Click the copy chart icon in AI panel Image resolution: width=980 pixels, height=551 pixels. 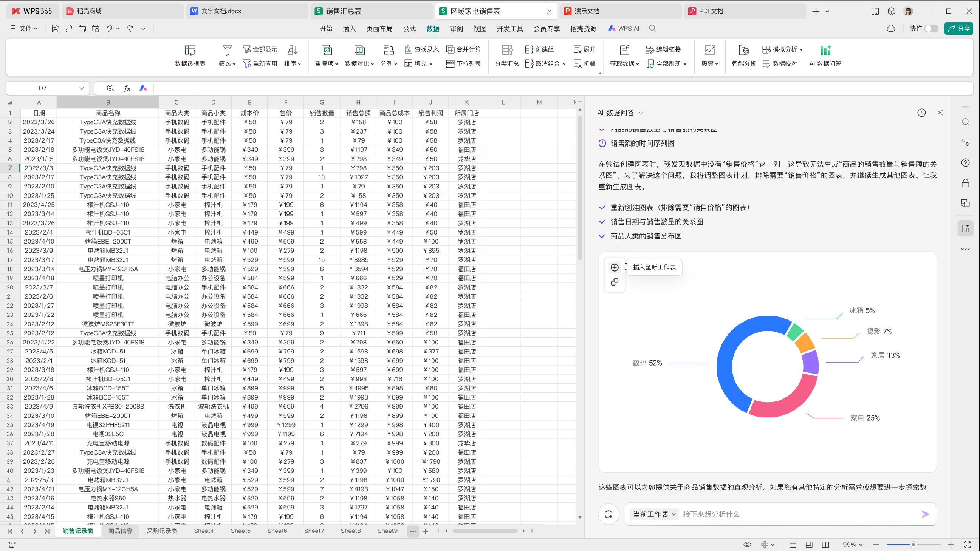[615, 282]
